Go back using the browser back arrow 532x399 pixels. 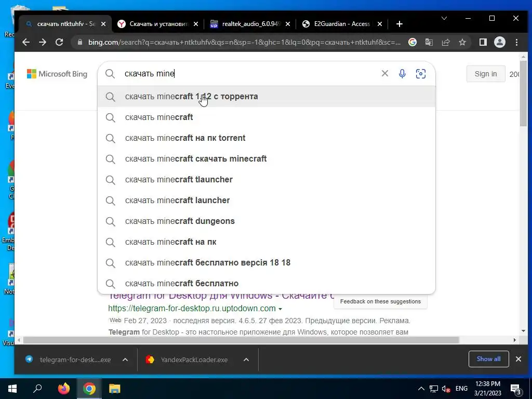click(26, 42)
